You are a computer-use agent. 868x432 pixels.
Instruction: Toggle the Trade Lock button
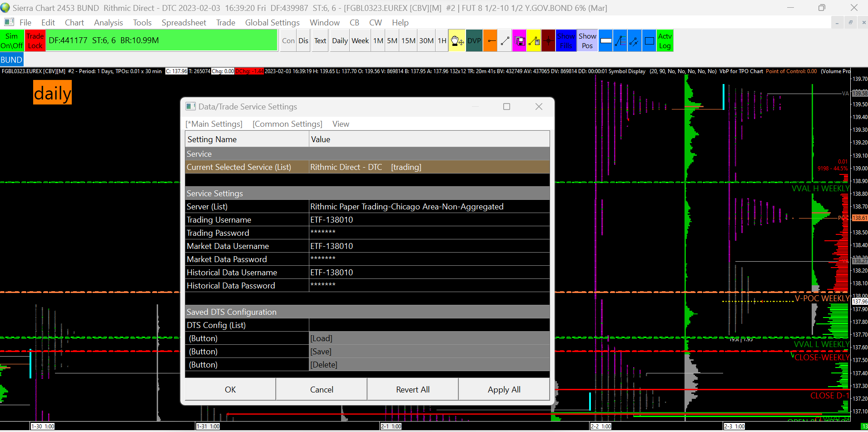35,41
